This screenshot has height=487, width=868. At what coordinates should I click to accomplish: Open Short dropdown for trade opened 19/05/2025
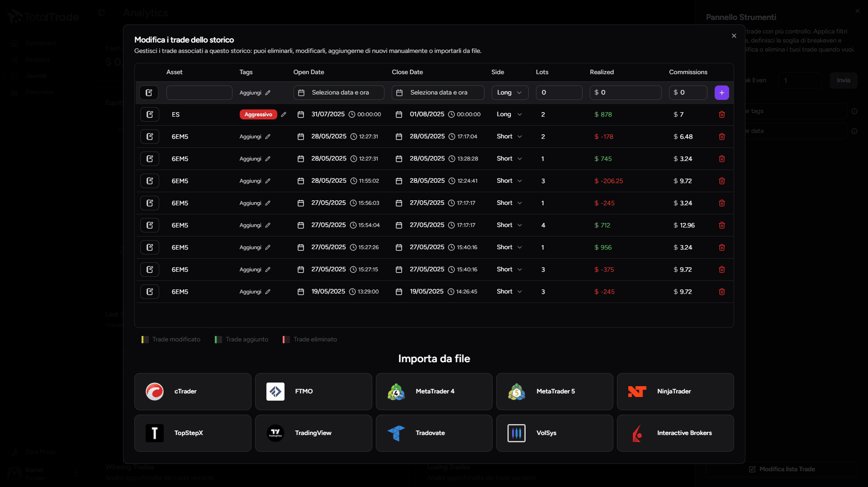pyautogui.click(x=509, y=292)
